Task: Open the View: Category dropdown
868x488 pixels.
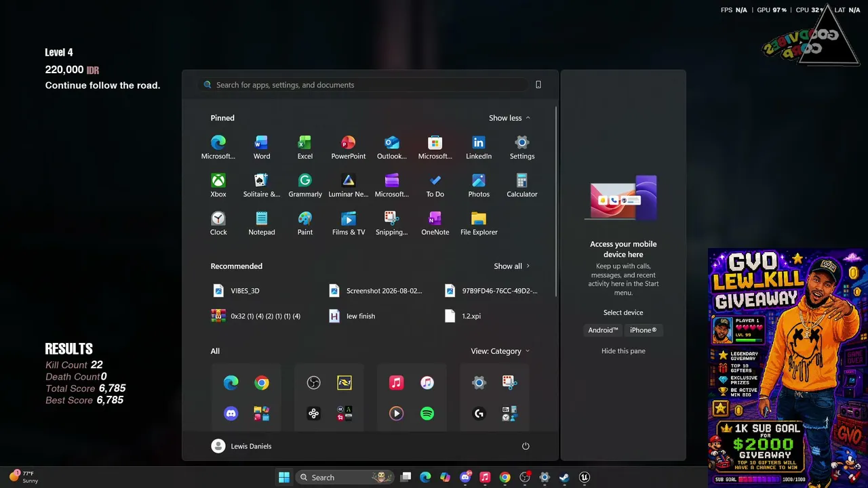Action: coord(500,351)
